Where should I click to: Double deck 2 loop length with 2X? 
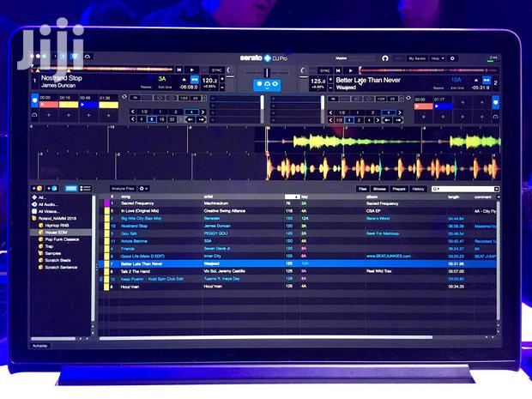tap(392, 99)
